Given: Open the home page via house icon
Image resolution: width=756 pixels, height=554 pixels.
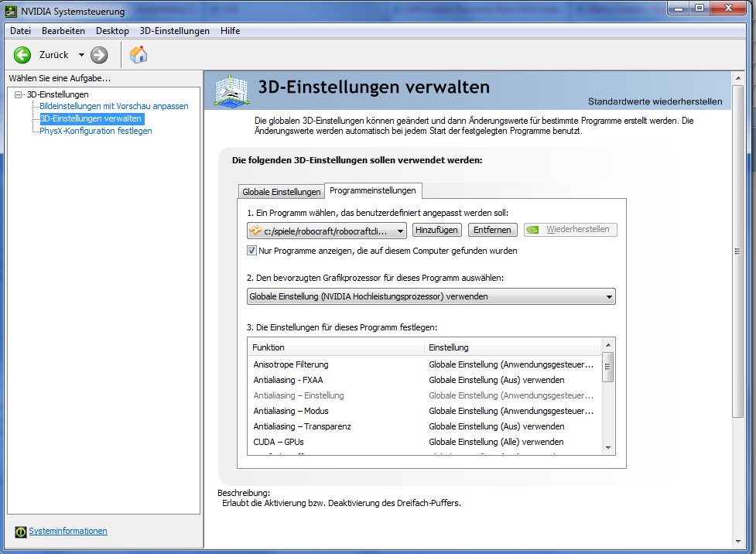Looking at the screenshot, I should pos(139,55).
